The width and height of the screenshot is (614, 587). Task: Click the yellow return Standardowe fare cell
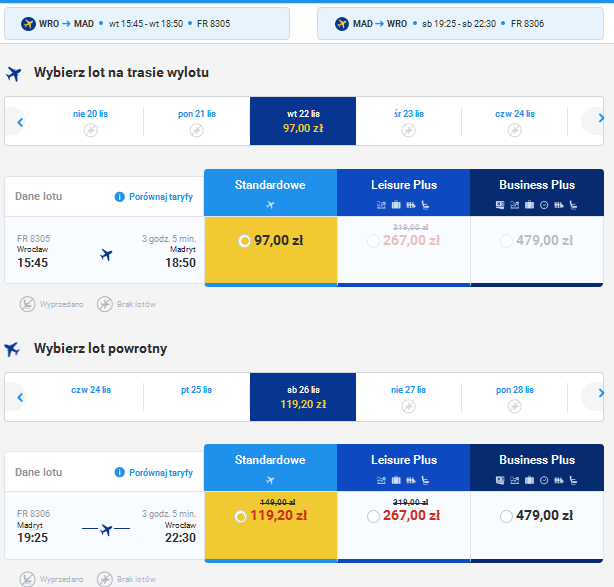(271, 525)
